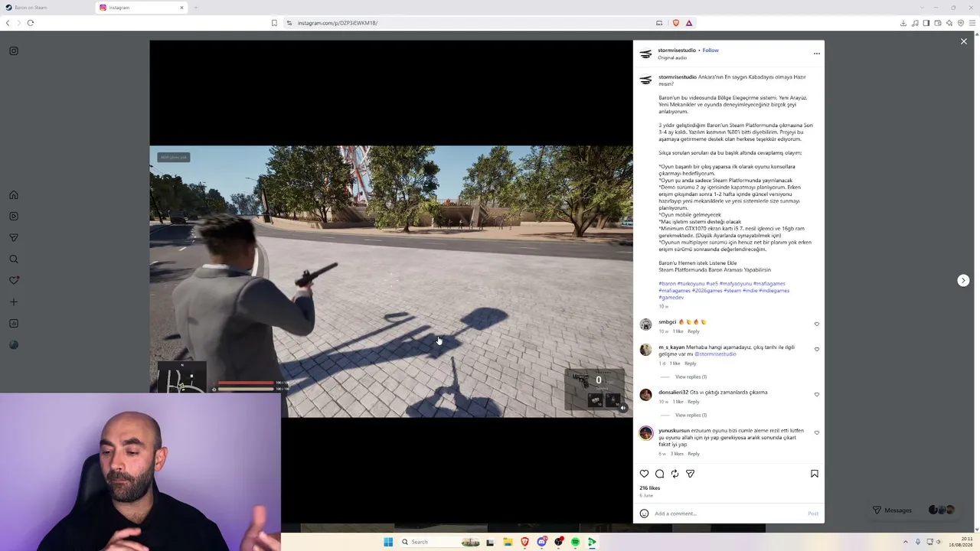Open the Windows Start menu
Screen dimensions: 980x551
pos(388,542)
